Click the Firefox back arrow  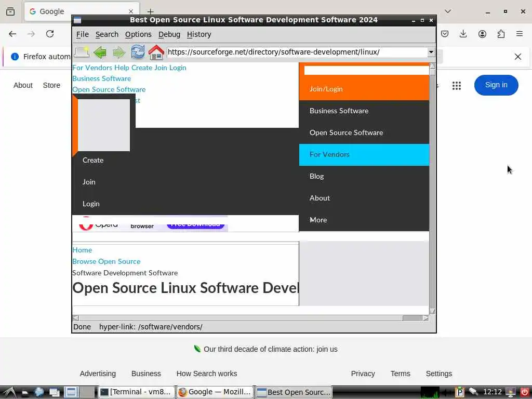click(12, 34)
